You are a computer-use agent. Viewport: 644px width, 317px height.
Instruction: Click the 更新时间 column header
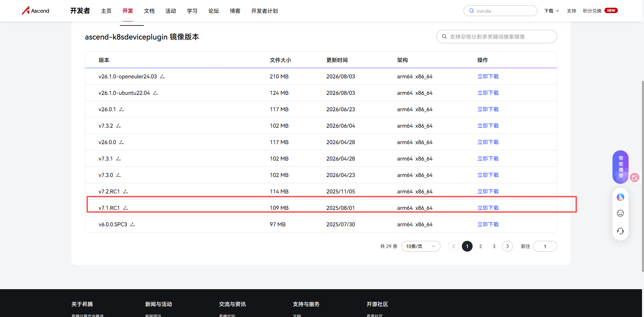click(x=337, y=60)
